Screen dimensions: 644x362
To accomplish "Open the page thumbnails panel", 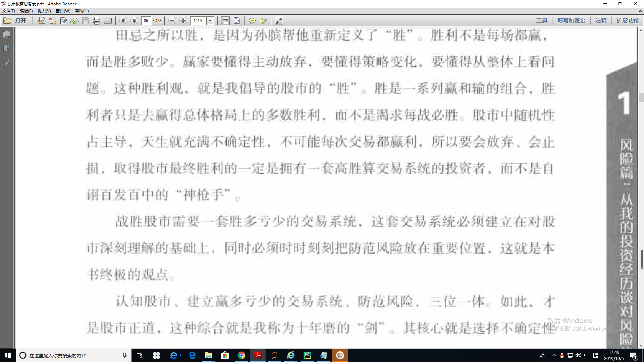I will pos(6,34).
